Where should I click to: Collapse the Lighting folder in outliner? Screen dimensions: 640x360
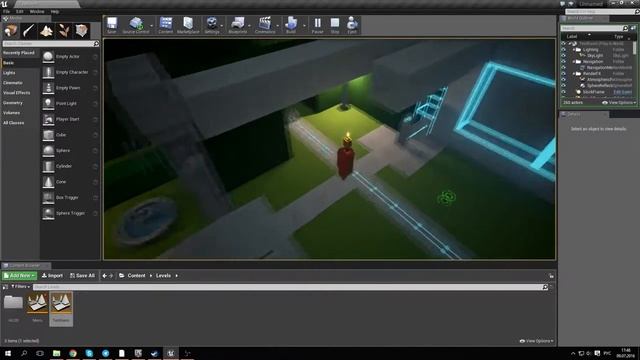(574, 49)
